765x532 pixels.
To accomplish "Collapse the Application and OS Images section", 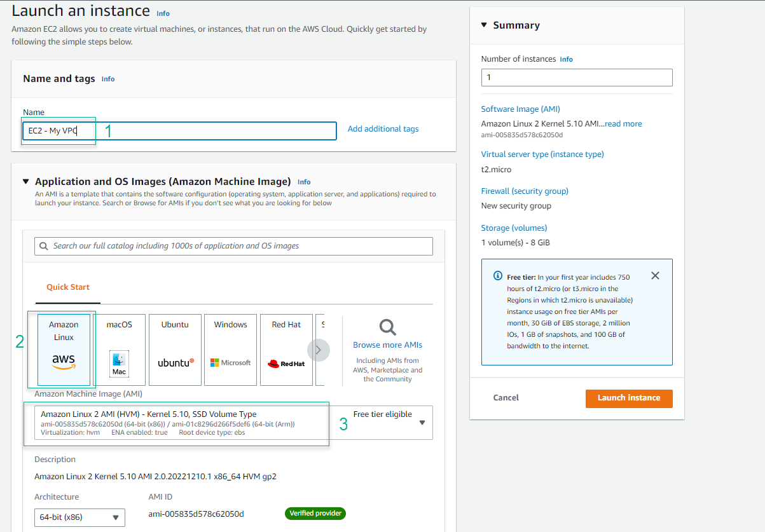I will click(x=26, y=181).
